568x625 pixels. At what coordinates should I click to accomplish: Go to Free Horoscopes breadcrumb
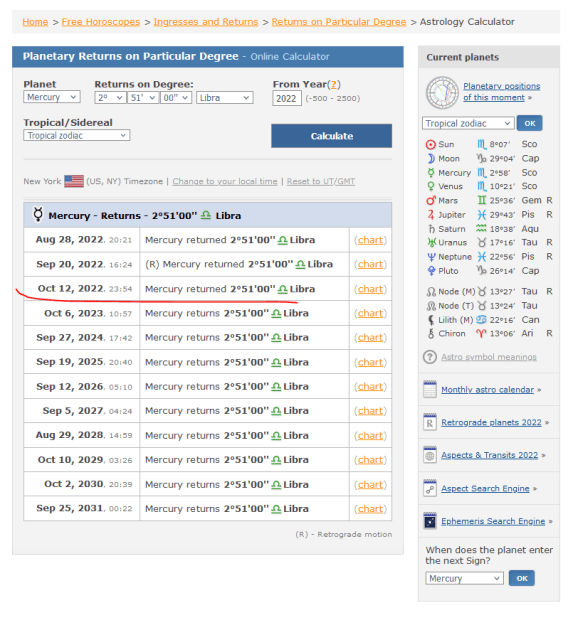[x=101, y=22]
